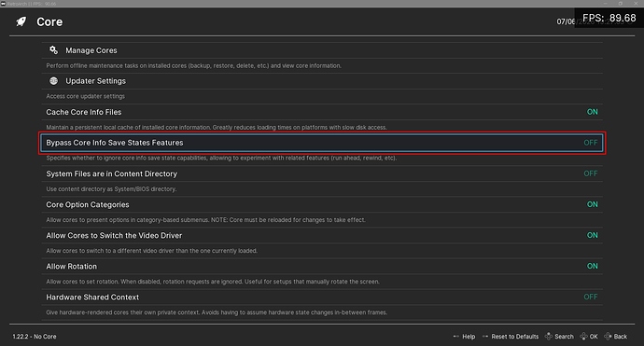Click the 'Perform offline maintenance tasks' description
This screenshot has height=346, width=644.
point(193,65)
